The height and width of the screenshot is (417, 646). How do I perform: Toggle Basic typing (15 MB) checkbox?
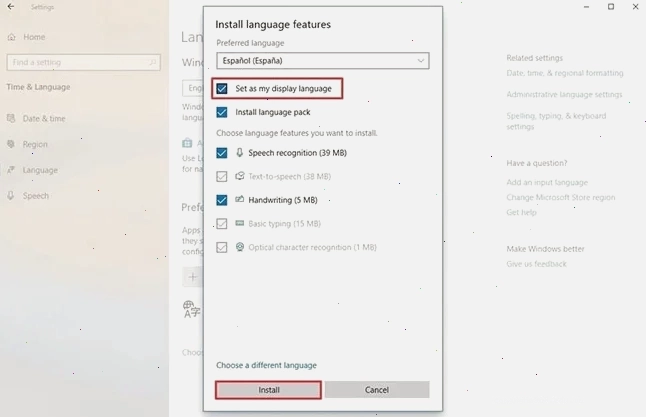click(222, 224)
